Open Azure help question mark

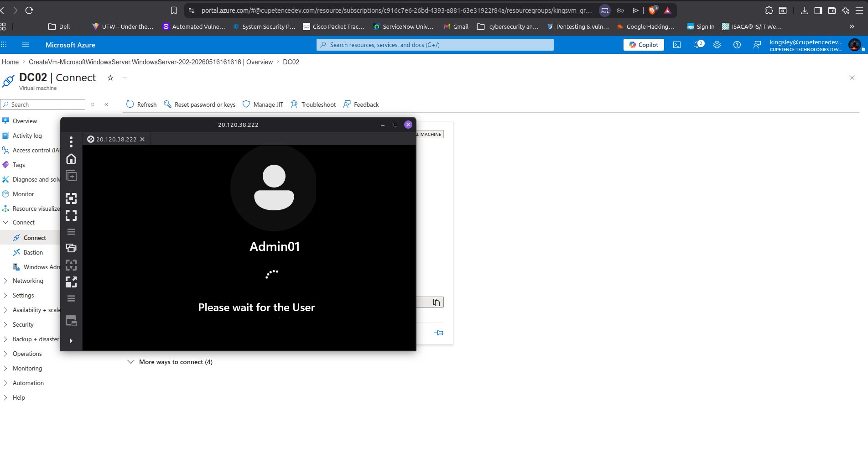[737, 45]
